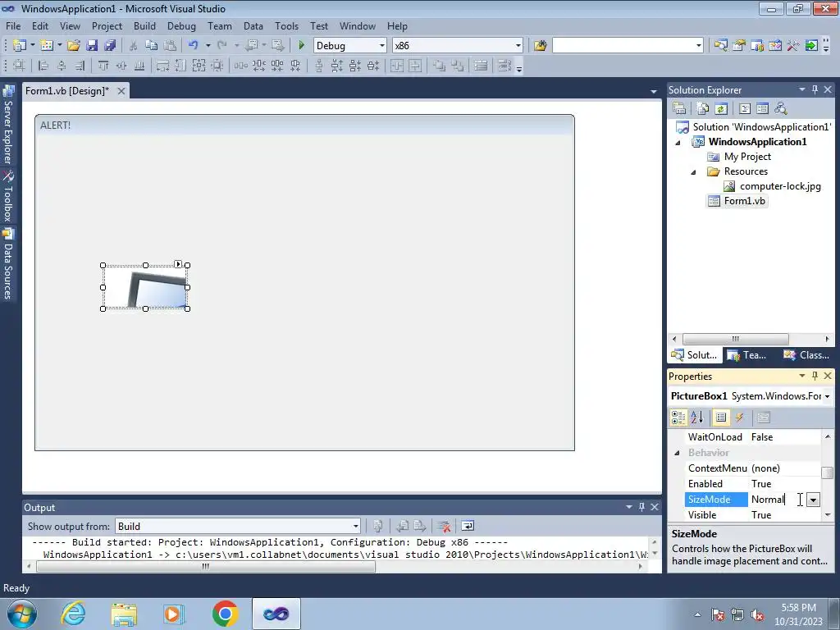
Task: Toggle auto-hide pin on Solution Explorer
Action: pos(815,89)
